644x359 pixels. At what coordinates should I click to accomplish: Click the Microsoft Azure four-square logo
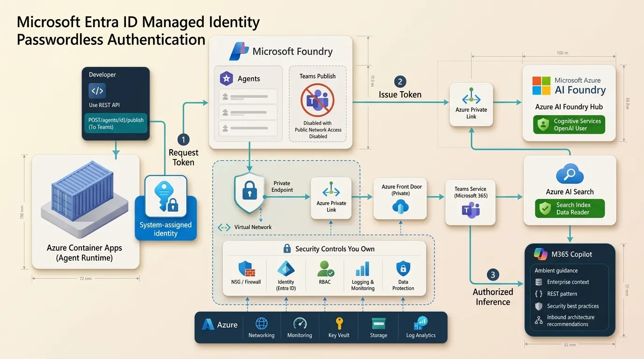pos(542,86)
